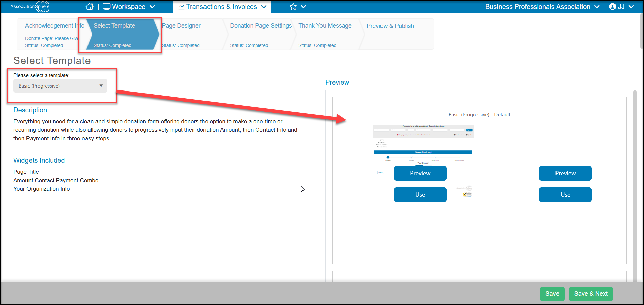The image size is (644, 305).
Task: Click Preview on the Default template
Action: click(x=420, y=173)
